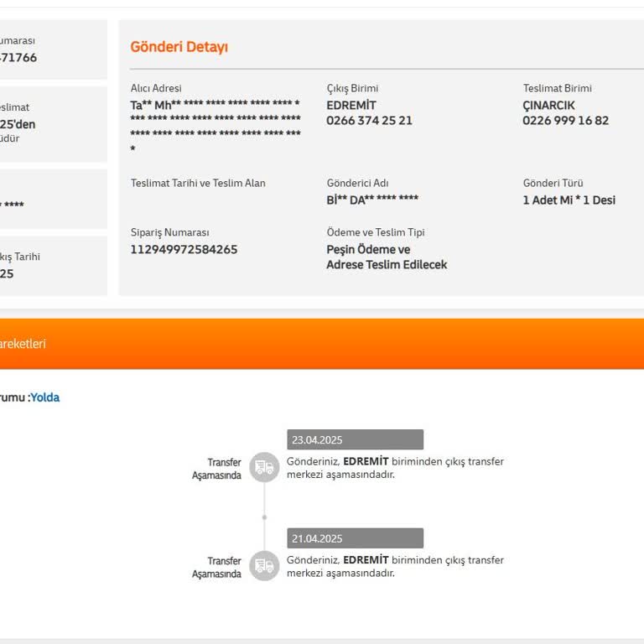Click the EDREMİT exit unit name
This screenshot has width=644, height=644.
pos(351,105)
